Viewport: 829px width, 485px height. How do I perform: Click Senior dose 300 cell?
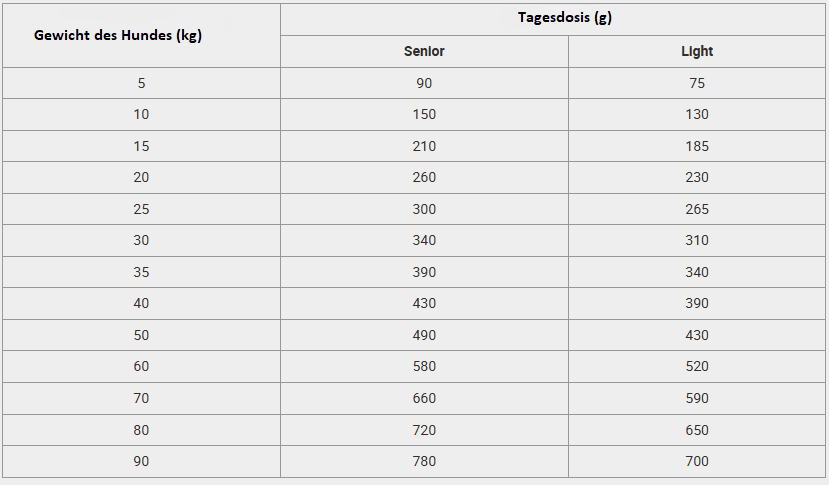click(x=424, y=209)
